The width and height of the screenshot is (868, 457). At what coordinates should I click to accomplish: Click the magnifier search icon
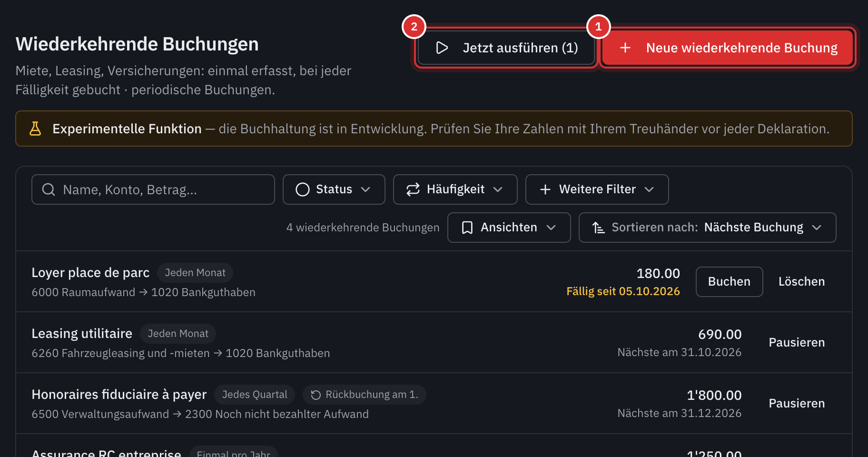49,189
